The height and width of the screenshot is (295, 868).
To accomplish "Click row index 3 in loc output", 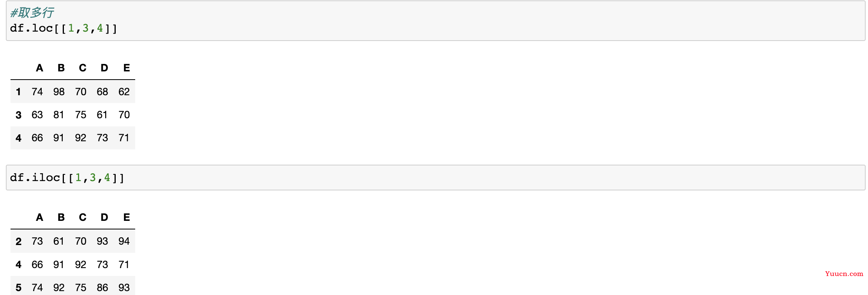I will [x=18, y=115].
